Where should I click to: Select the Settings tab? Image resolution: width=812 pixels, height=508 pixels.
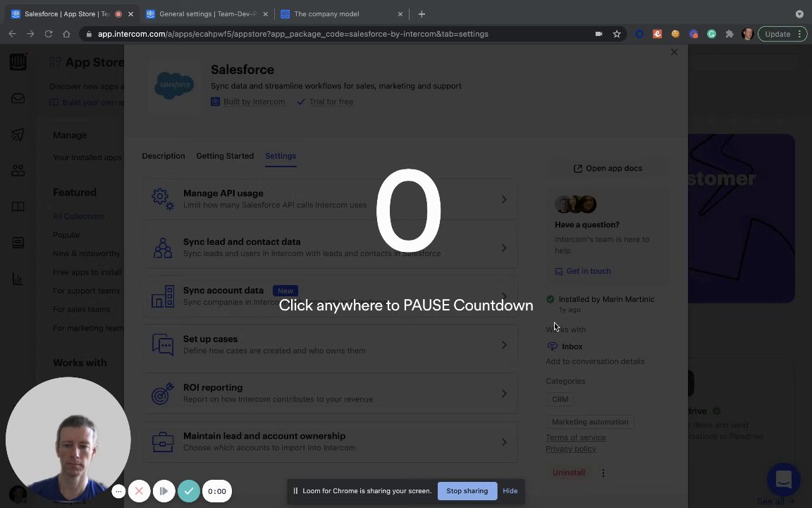[x=281, y=156]
